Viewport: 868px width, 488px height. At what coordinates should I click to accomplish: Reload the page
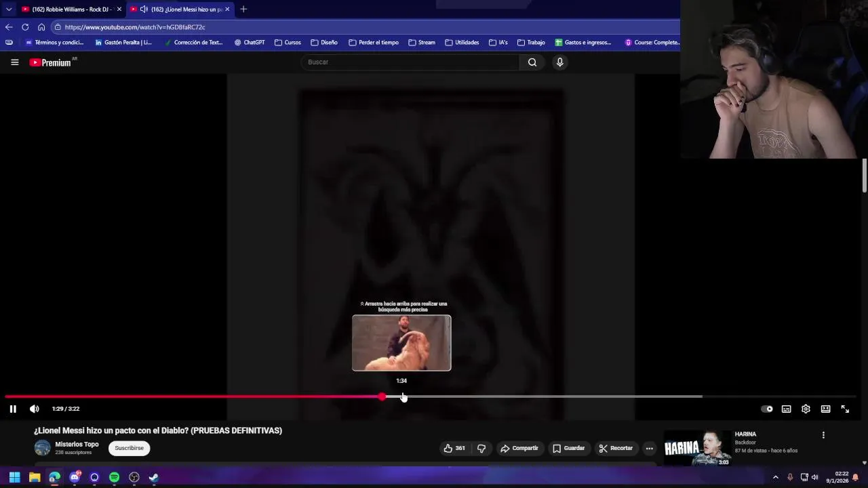click(25, 27)
